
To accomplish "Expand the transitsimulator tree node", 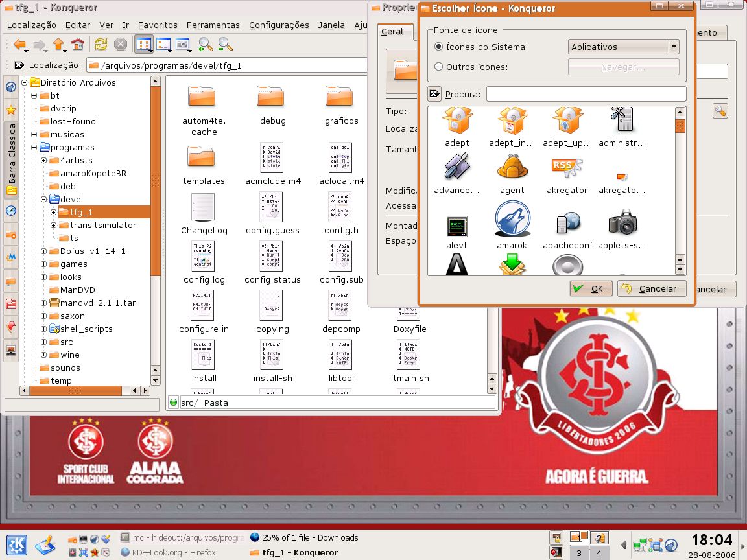I will coord(53,225).
